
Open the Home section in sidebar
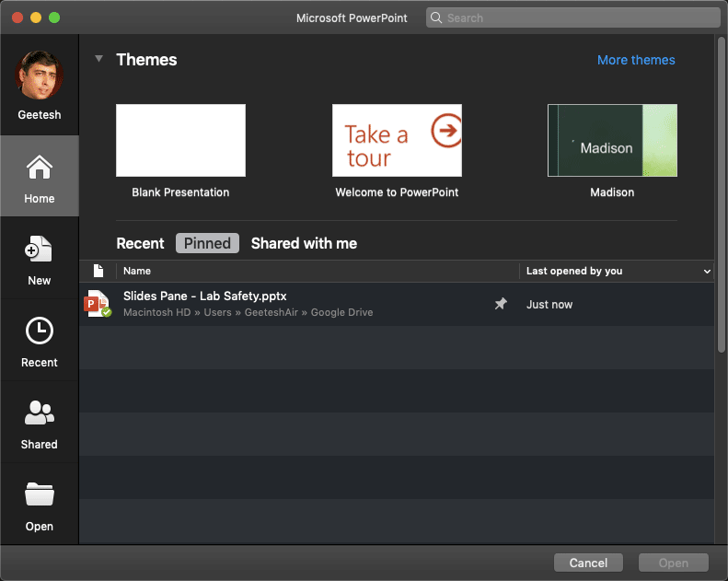pos(40,176)
